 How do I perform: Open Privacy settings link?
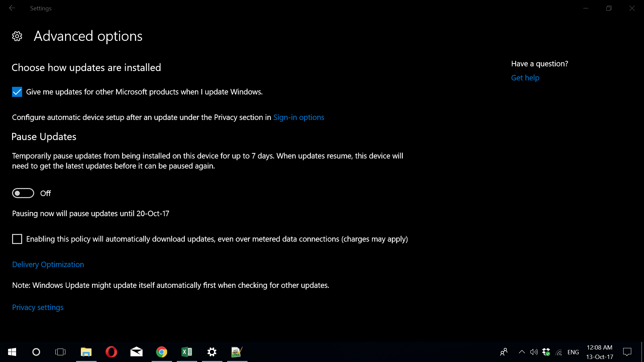click(38, 307)
